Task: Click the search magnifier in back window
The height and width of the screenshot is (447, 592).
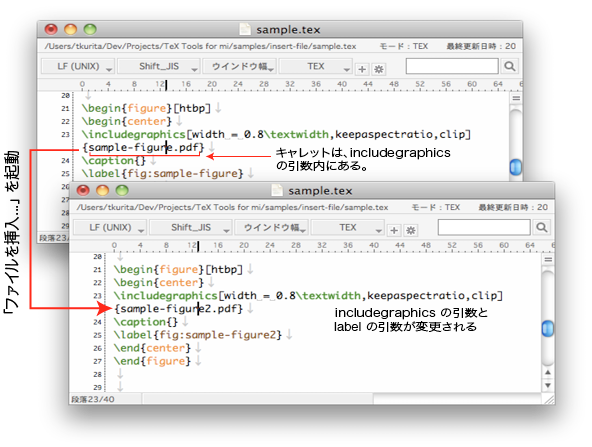Action: coord(509,66)
